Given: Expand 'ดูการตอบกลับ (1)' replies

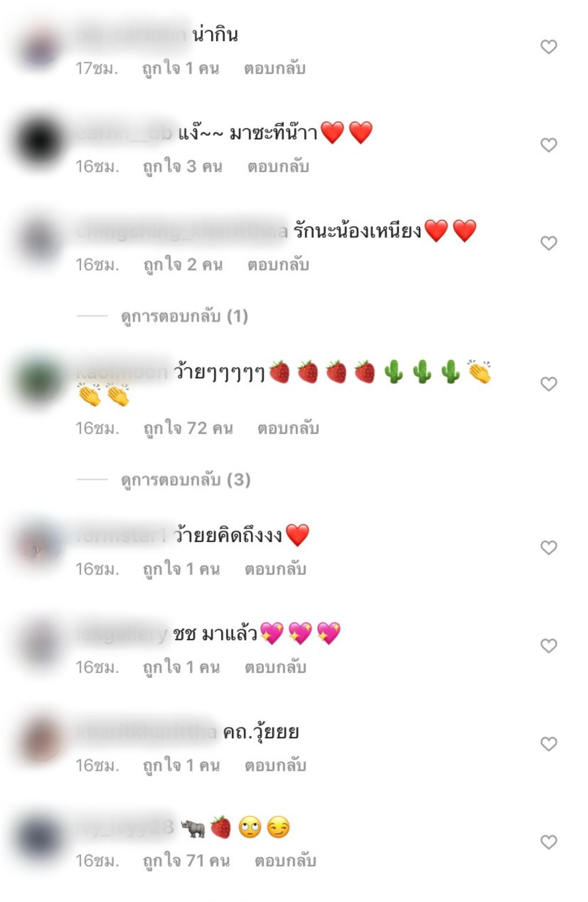Looking at the screenshot, I should tap(184, 317).
